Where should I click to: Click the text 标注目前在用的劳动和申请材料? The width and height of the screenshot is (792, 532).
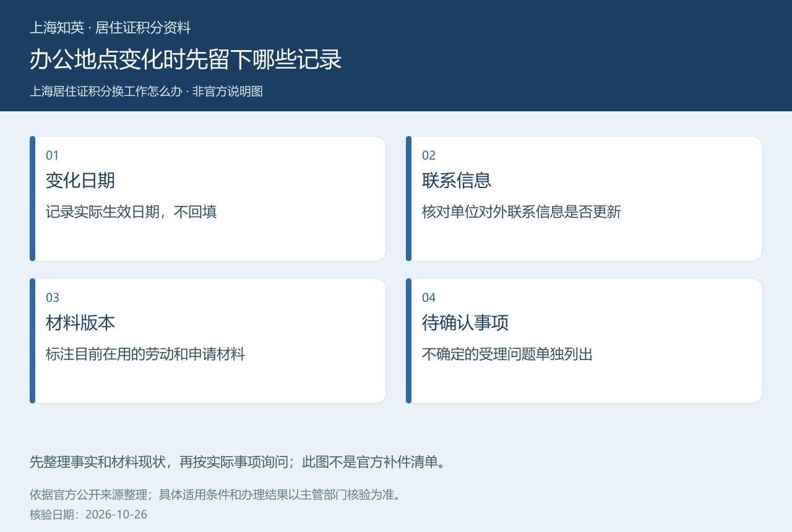[145, 354]
